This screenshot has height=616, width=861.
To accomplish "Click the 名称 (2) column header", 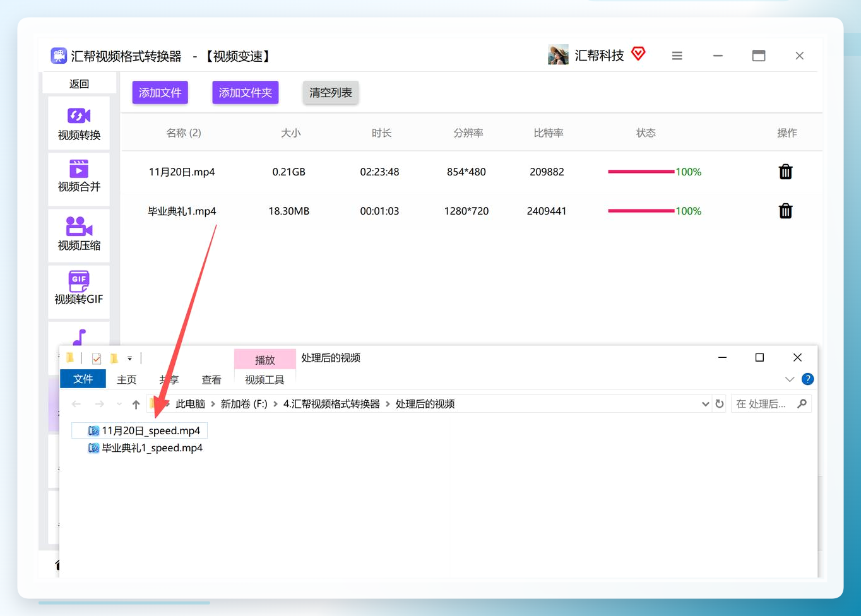I will 184,133.
